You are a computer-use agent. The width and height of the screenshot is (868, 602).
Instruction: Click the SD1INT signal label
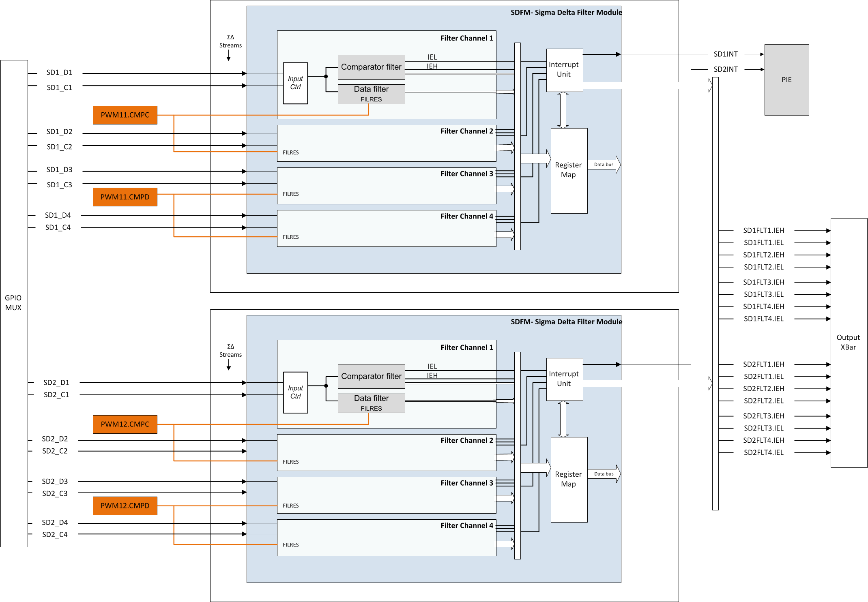coord(726,54)
